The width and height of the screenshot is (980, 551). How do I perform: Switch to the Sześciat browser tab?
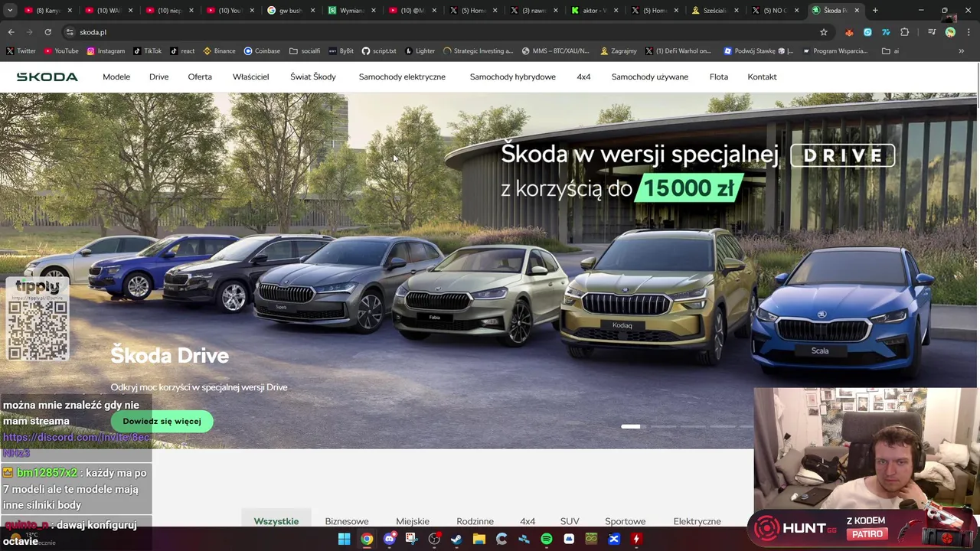pos(714,10)
